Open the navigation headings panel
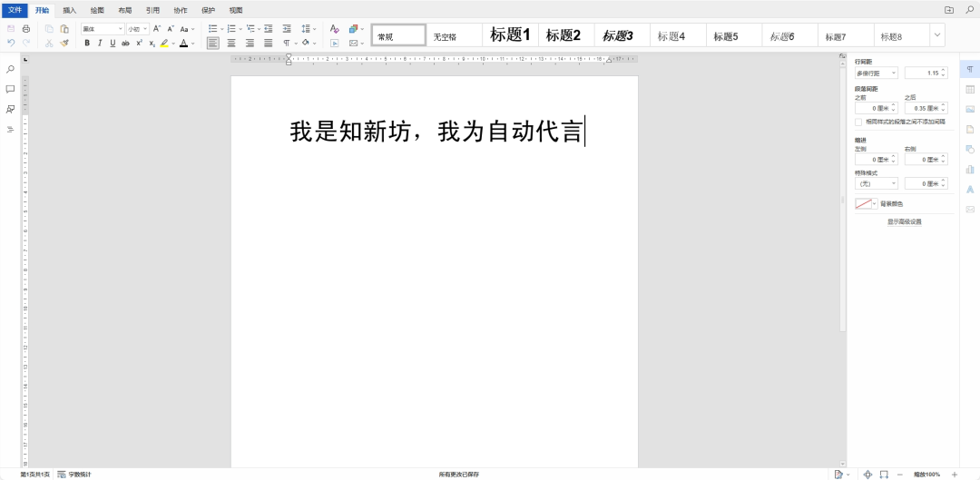The width and height of the screenshot is (980, 480). (x=10, y=130)
